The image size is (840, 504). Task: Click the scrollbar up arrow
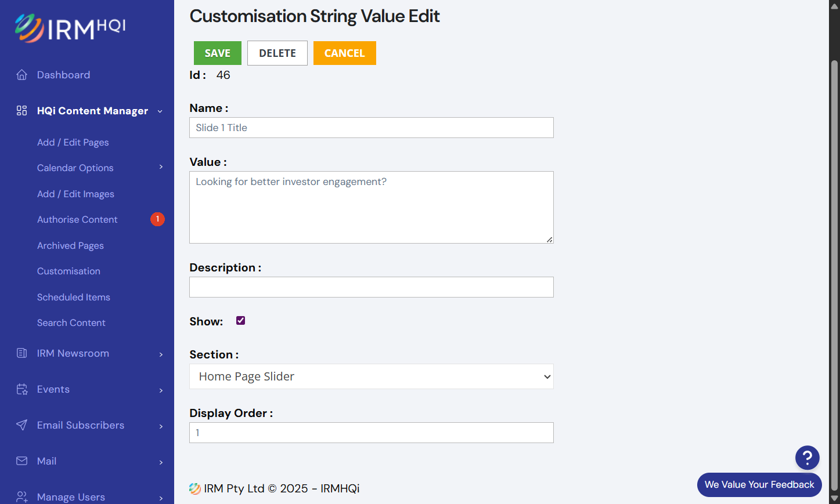[835, 6]
